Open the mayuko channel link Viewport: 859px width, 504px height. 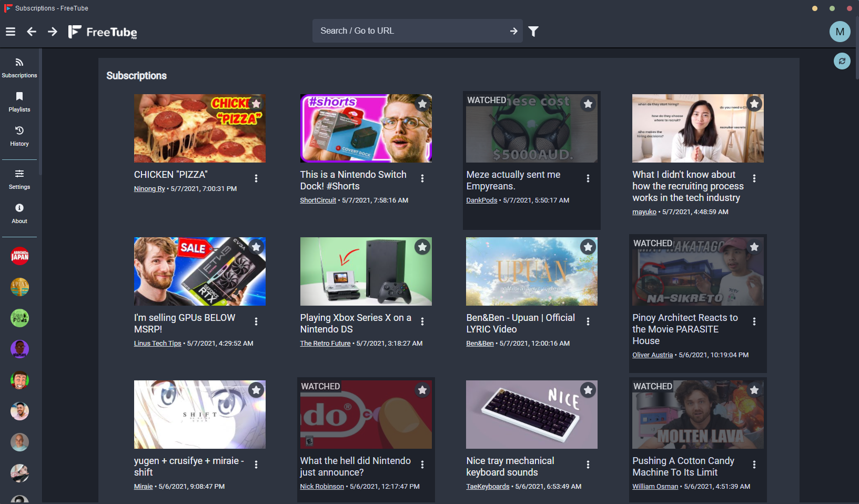click(x=644, y=212)
